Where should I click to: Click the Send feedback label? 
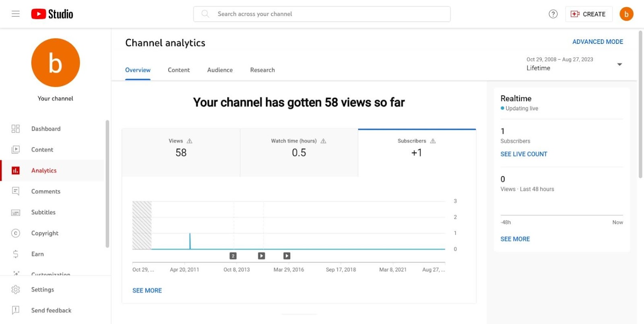point(51,311)
